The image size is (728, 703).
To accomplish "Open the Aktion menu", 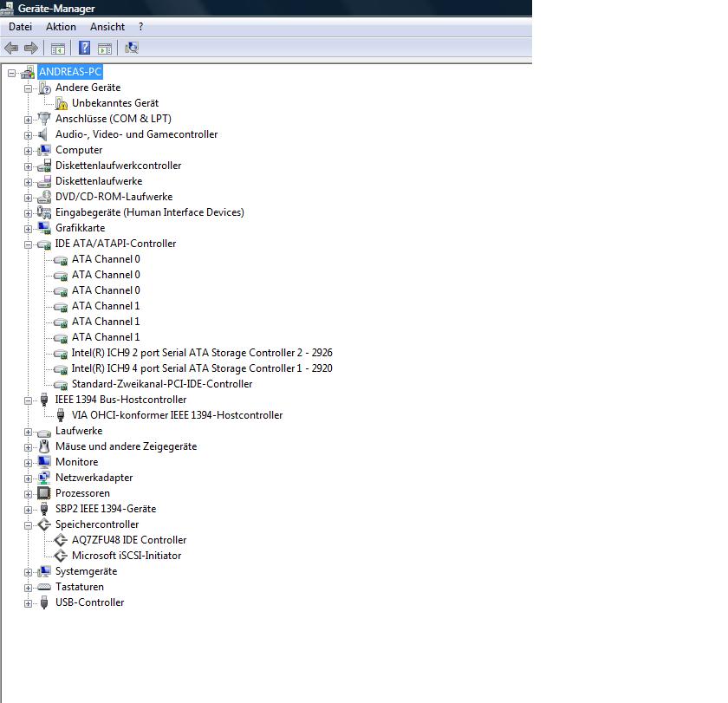I will pyautogui.click(x=61, y=27).
